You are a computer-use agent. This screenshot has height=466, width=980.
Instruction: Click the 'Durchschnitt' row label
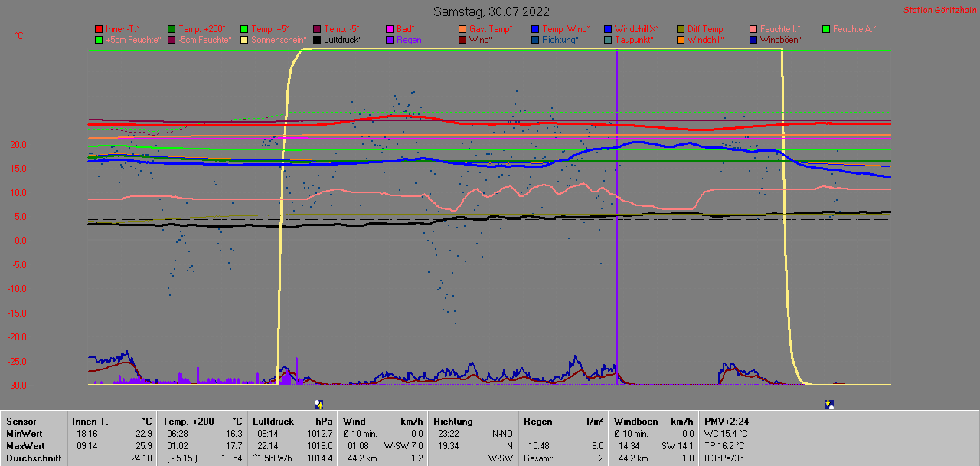34,458
